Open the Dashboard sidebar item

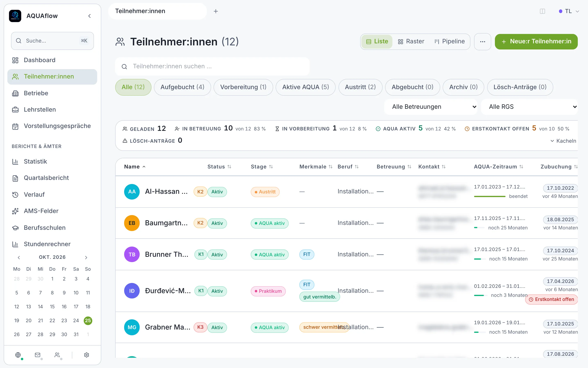coord(52,60)
